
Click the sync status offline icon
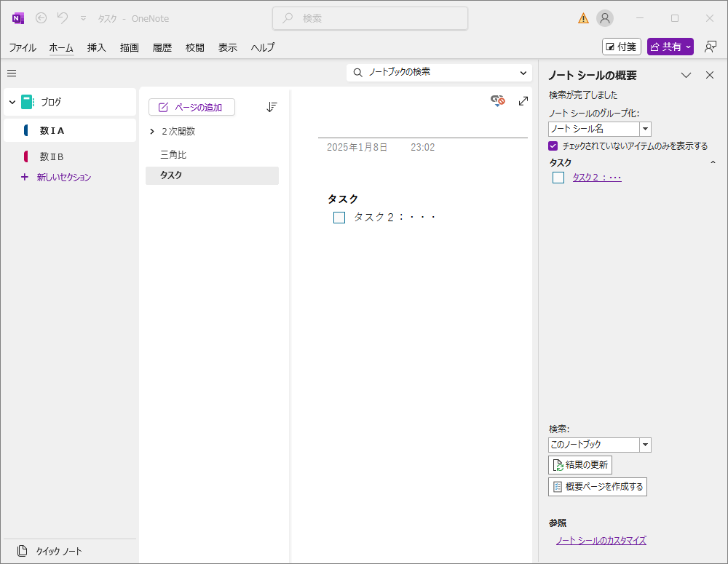(498, 101)
